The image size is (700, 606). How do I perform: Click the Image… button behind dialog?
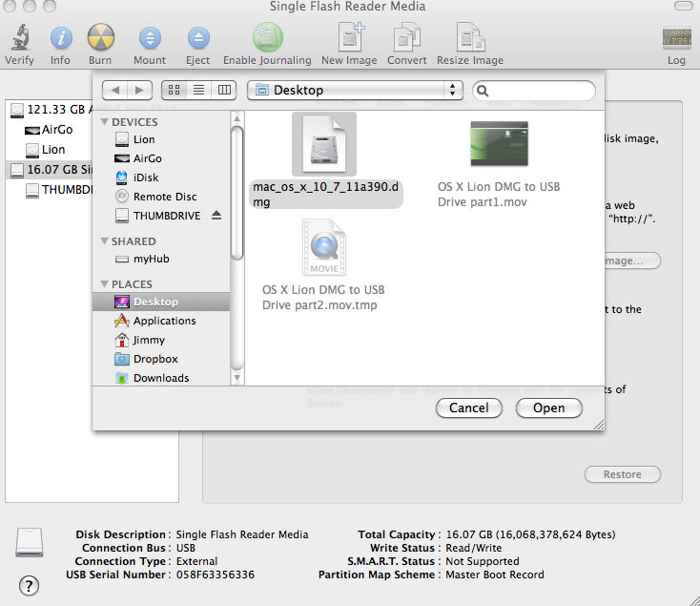click(x=632, y=261)
